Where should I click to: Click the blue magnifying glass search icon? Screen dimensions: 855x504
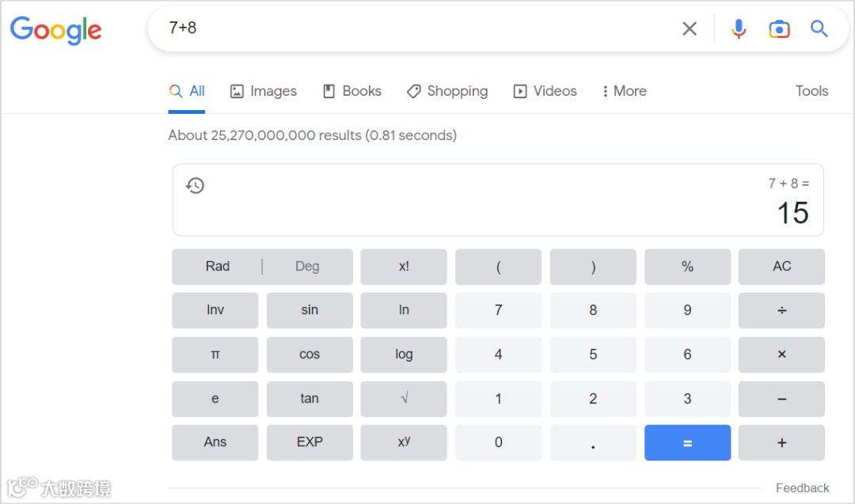coord(819,29)
